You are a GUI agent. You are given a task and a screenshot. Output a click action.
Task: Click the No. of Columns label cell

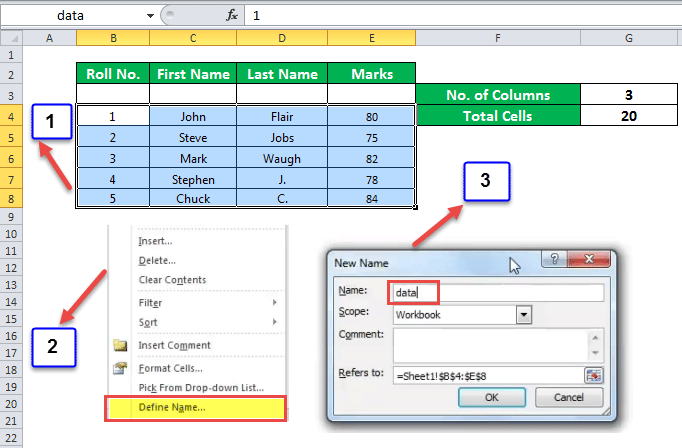(498, 94)
